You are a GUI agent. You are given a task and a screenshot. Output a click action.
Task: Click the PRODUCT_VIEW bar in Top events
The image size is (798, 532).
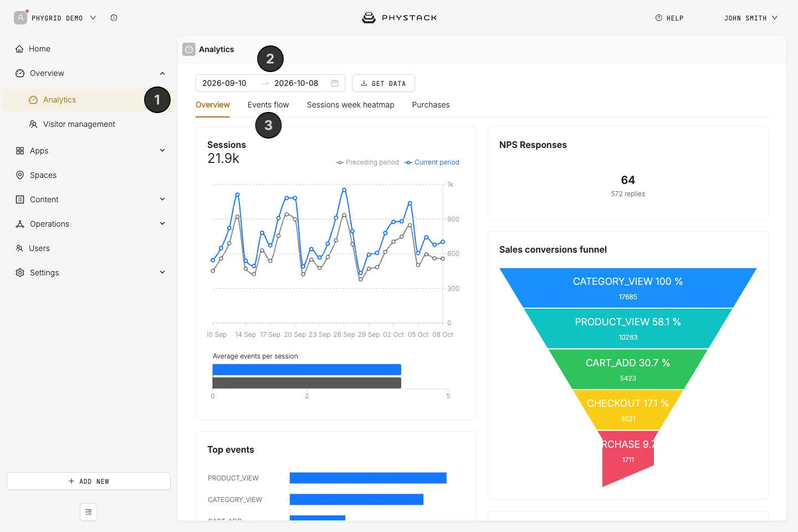coord(368,478)
